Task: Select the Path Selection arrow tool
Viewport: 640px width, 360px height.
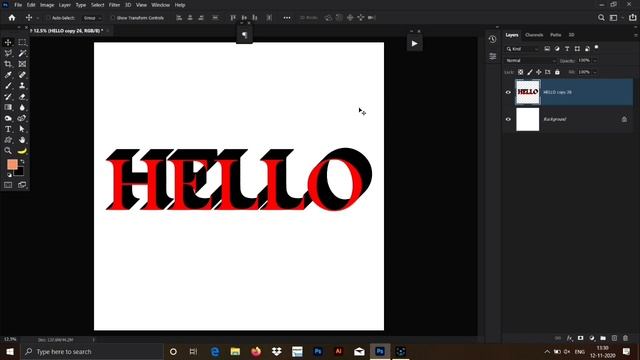Action: pos(22,129)
